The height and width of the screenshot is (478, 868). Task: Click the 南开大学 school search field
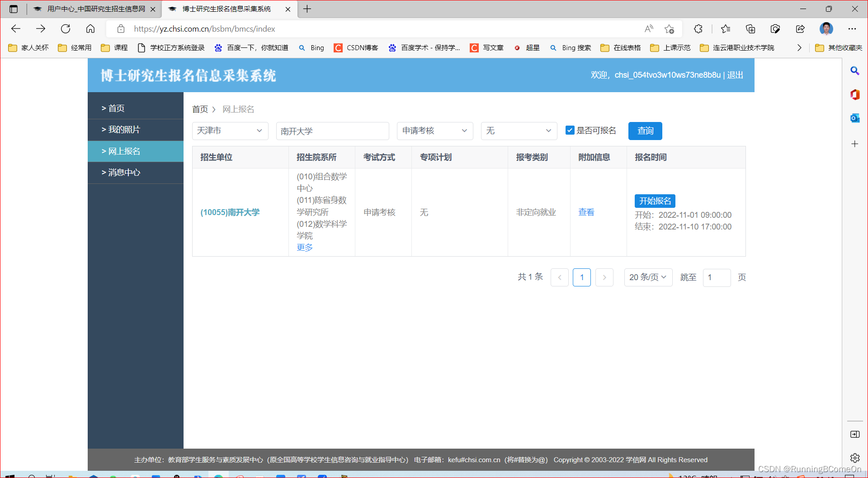coord(332,131)
